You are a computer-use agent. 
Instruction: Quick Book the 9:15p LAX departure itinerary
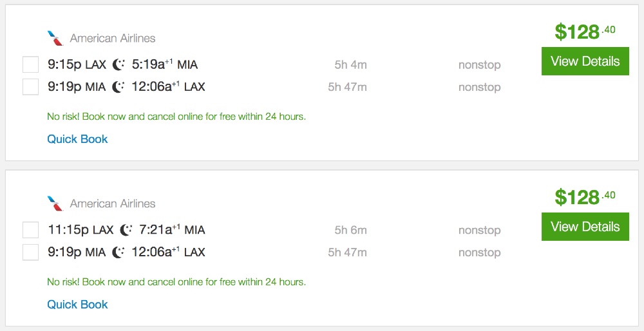point(77,139)
